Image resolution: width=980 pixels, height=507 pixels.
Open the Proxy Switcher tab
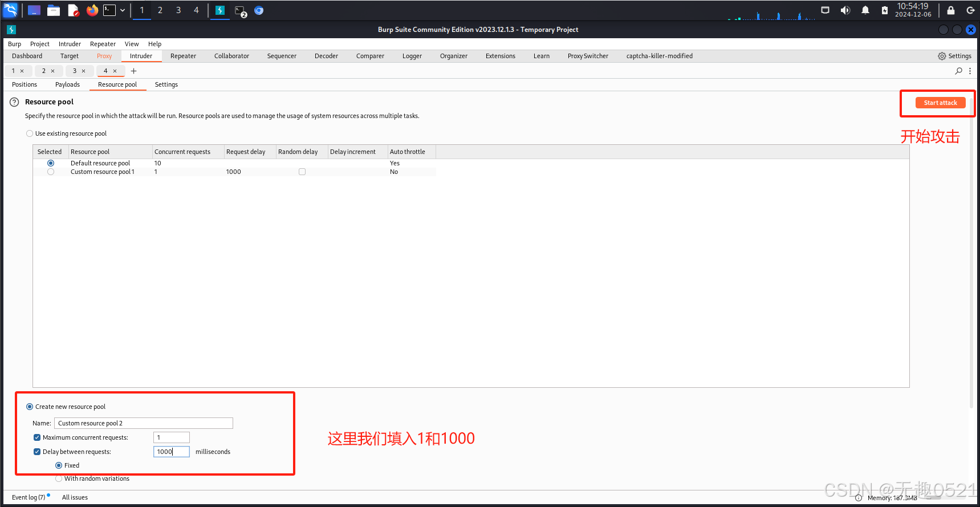588,56
